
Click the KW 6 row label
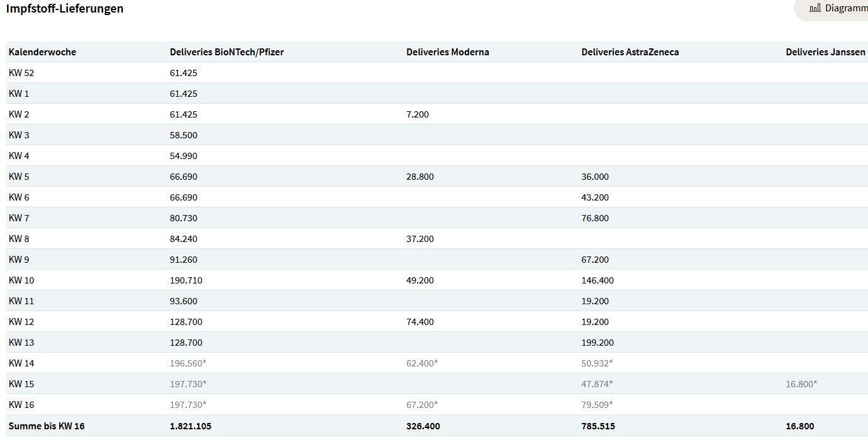[19, 197]
